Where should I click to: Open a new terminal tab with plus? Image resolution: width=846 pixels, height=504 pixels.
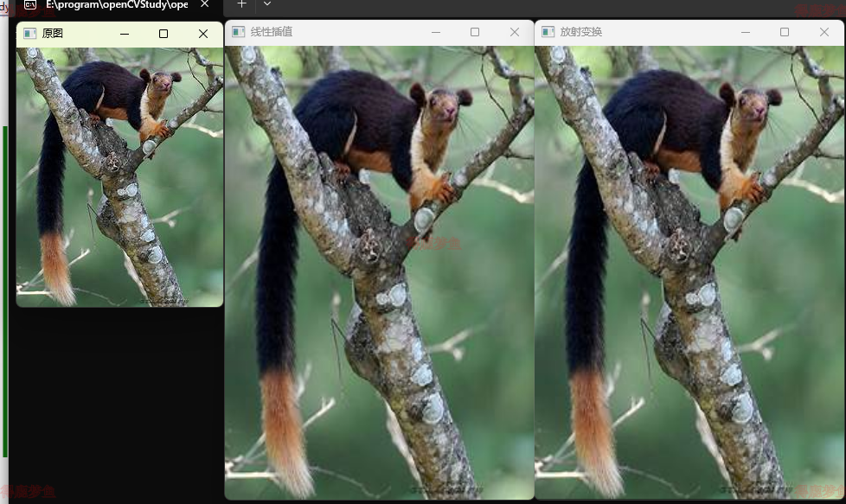[241, 4]
